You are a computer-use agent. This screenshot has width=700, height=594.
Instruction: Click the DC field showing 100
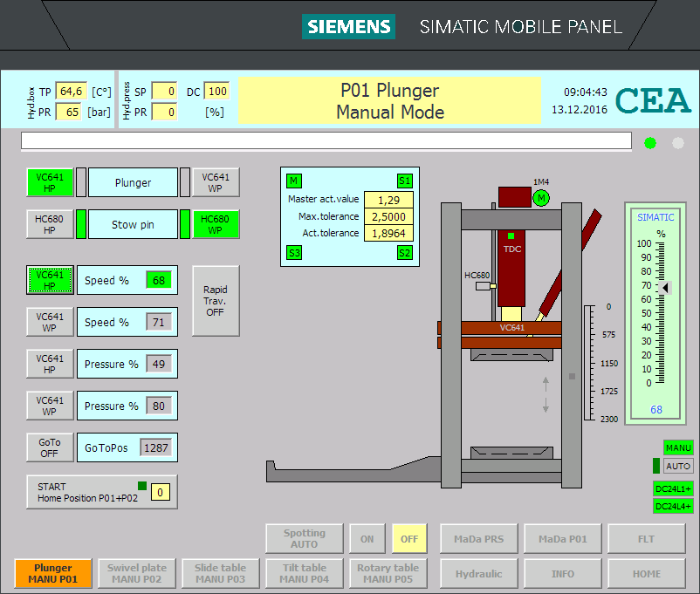(217, 91)
